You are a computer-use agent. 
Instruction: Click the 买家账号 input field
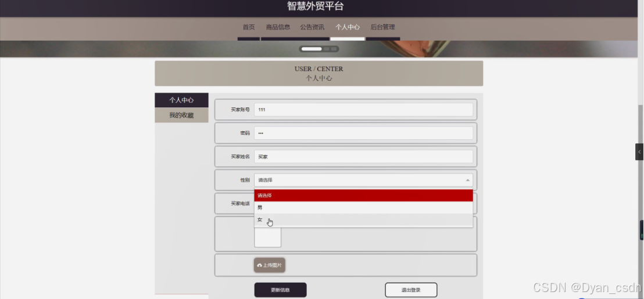(363, 110)
